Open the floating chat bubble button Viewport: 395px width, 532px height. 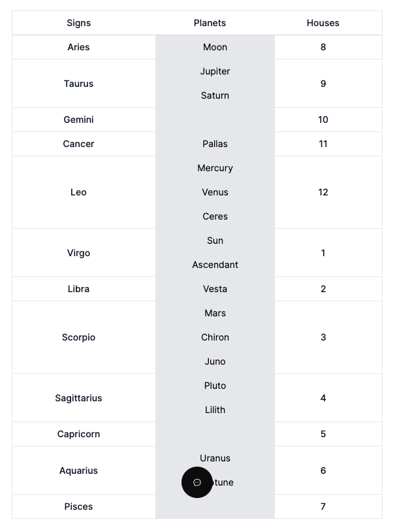[197, 482]
